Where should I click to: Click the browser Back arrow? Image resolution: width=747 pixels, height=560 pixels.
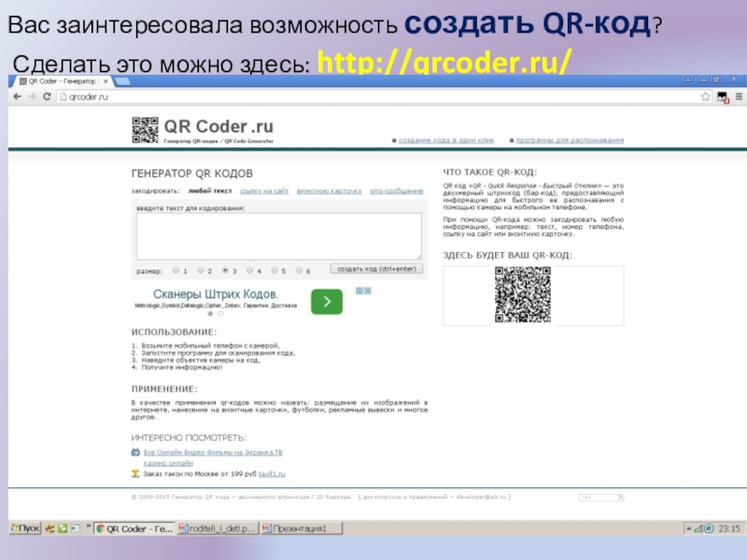pos(17,97)
